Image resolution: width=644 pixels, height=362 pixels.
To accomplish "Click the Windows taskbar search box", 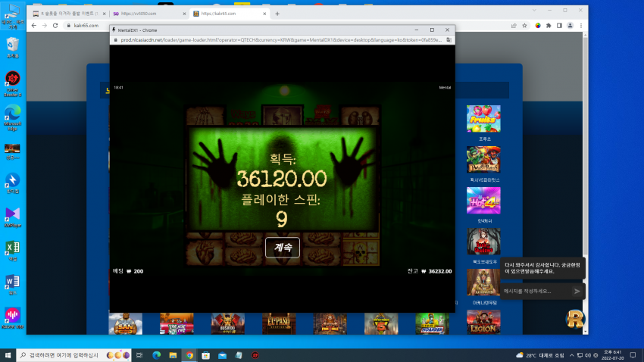I will [74, 355].
